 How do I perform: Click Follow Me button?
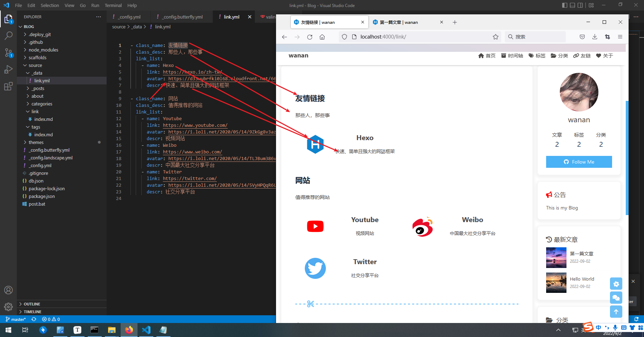(x=579, y=162)
